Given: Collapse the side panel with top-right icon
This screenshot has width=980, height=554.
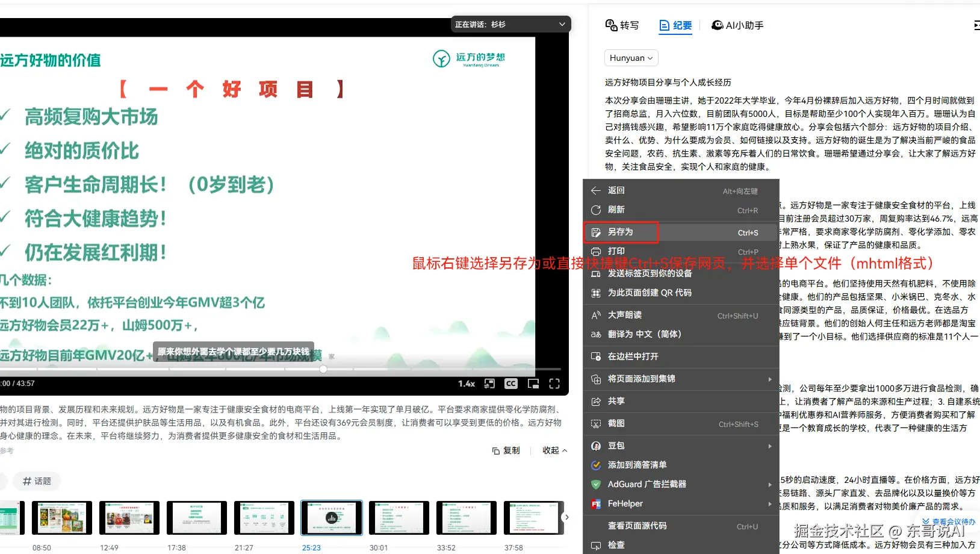Looking at the screenshot, I should (x=976, y=25).
